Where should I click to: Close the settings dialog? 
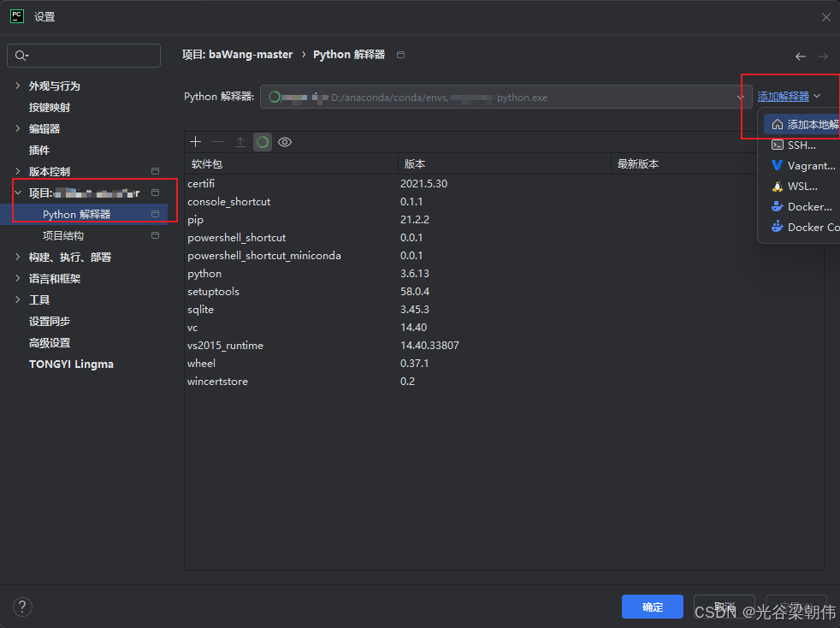click(x=826, y=17)
